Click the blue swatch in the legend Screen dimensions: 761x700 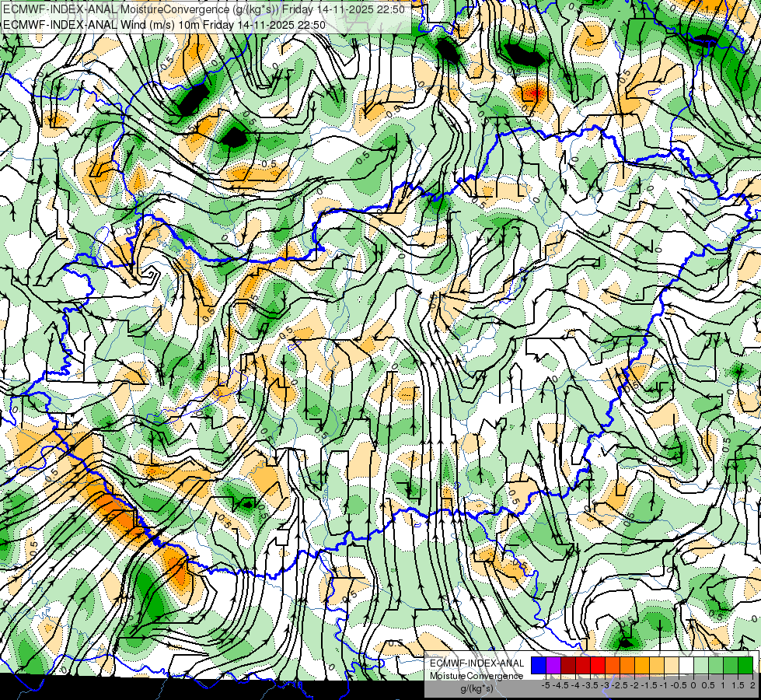539,666
